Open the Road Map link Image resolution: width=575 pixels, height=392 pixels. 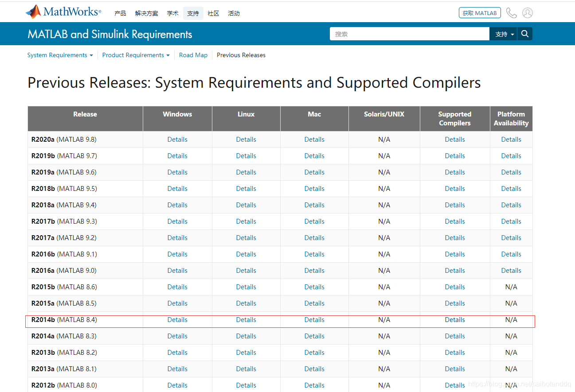pyautogui.click(x=193, y=55)
